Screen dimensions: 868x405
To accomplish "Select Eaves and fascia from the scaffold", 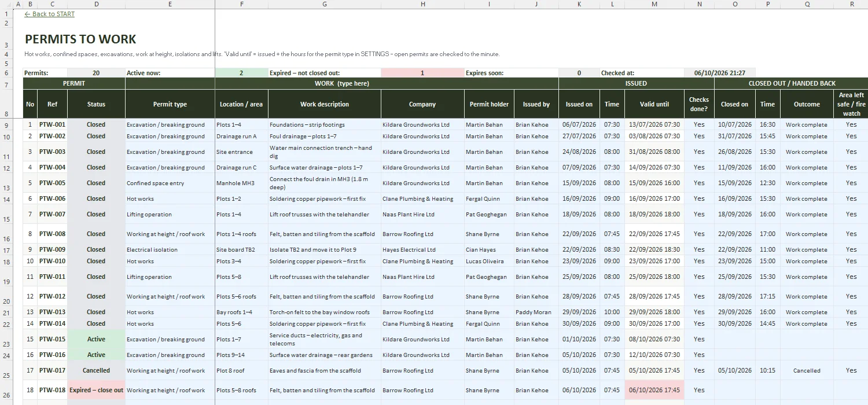I will pyautogui.click(x=325, y=370).
